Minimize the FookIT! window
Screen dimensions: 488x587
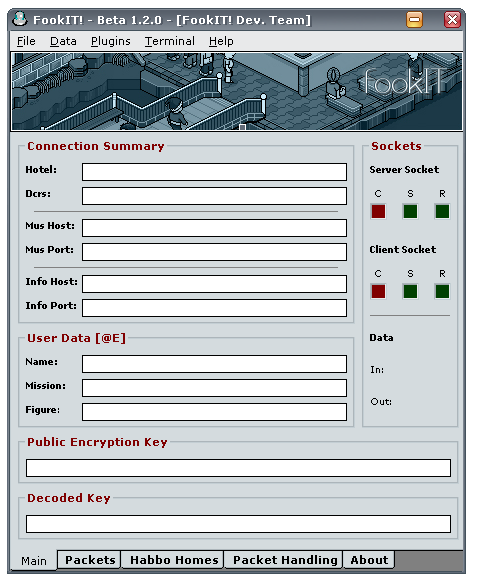pyautogui.click(x=414, y=19)
